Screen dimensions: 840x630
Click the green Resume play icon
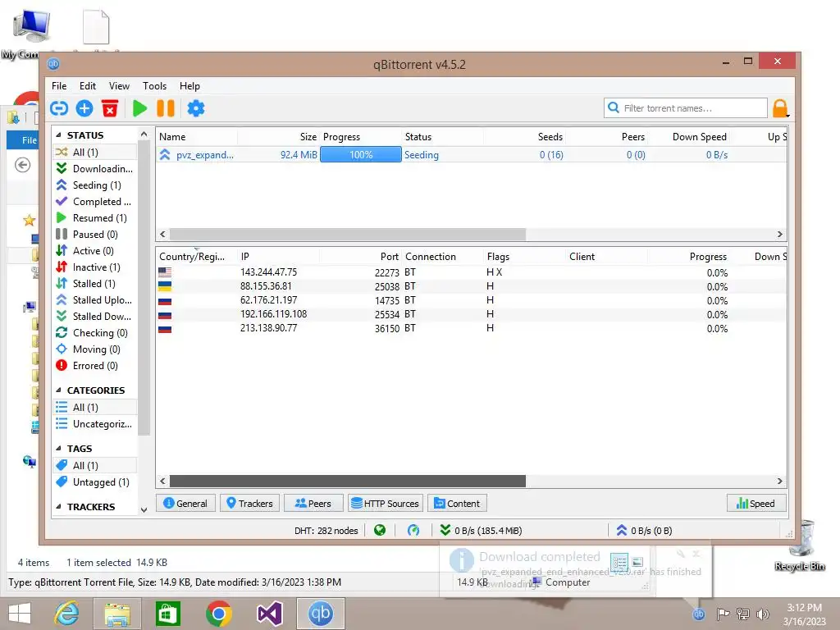(139, 108)
